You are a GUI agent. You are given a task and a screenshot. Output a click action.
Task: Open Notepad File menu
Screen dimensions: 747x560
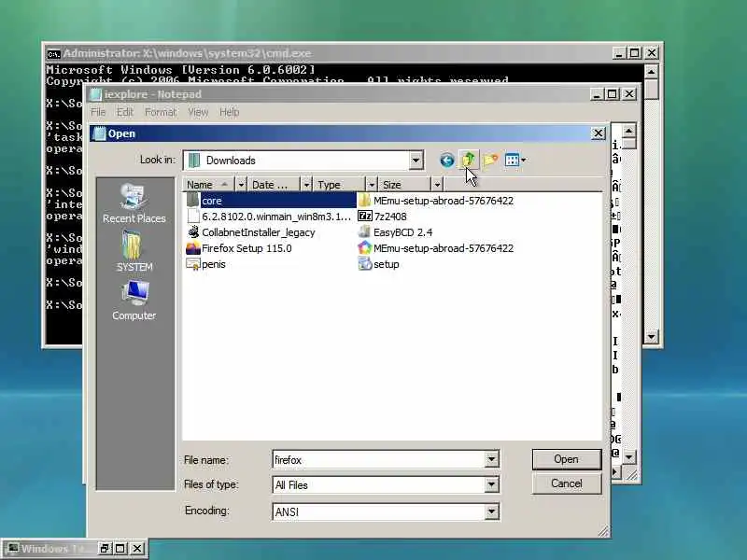[x=98, y=112]
